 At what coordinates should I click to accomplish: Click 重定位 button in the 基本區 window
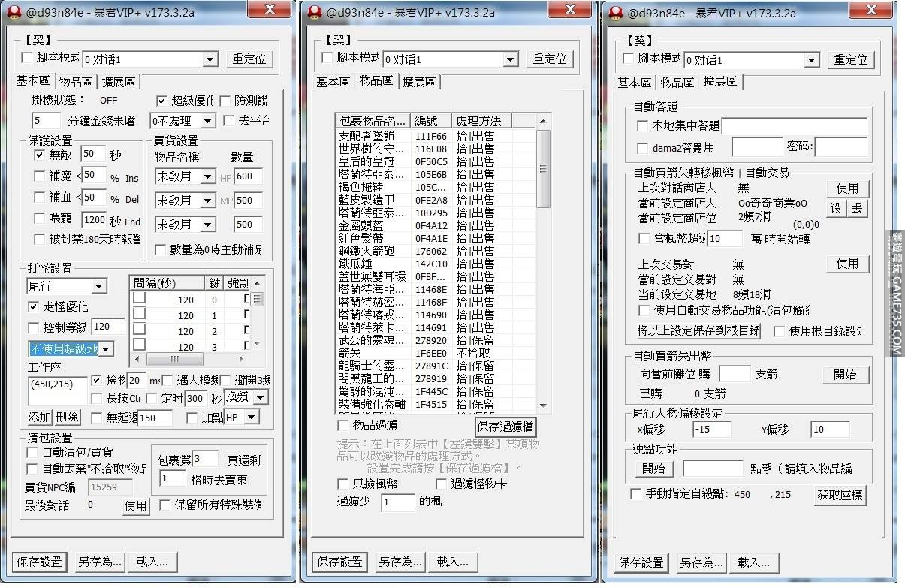coord(250,59)
